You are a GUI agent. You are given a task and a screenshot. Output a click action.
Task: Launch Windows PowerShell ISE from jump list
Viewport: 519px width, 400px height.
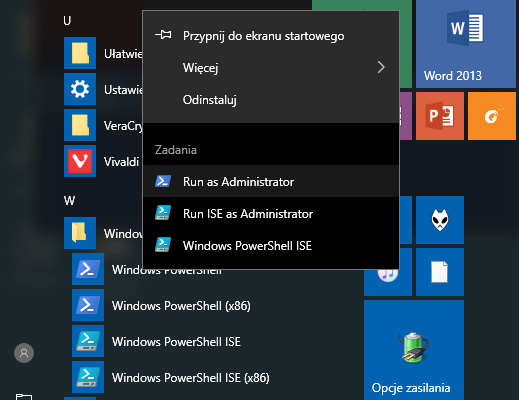271,246
